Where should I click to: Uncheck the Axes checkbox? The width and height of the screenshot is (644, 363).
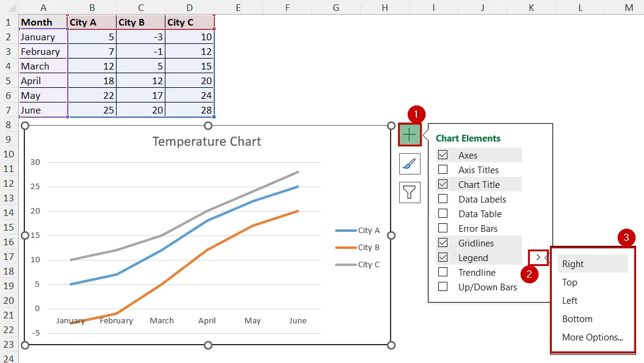tap(443, 155)
